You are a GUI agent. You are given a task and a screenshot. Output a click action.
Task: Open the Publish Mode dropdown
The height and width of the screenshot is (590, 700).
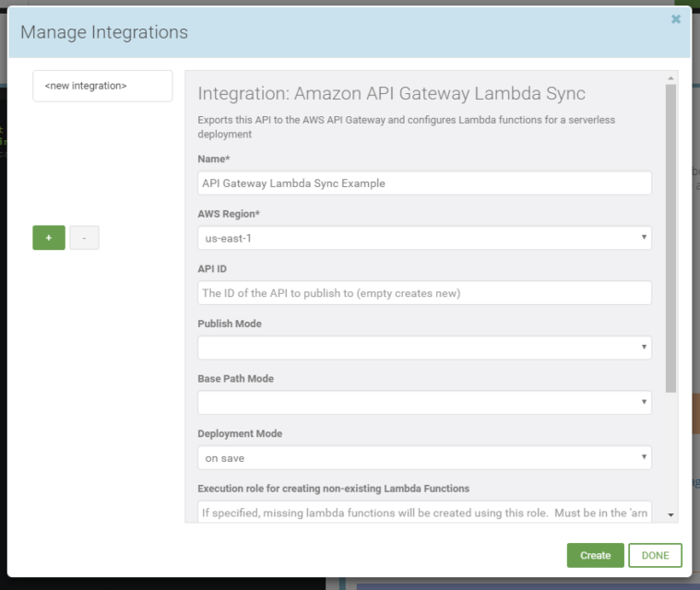(424, 348)
